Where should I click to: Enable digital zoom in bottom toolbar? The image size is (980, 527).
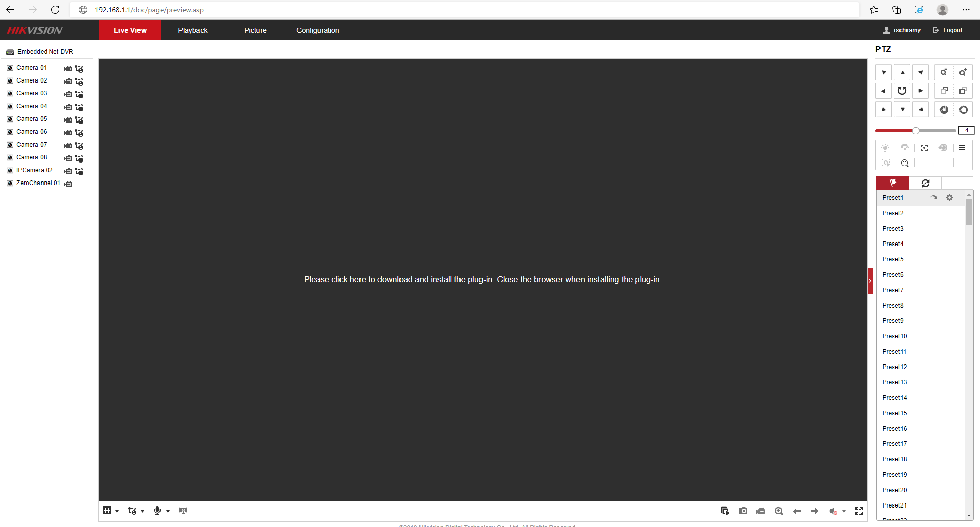click(x=778, y=511)
